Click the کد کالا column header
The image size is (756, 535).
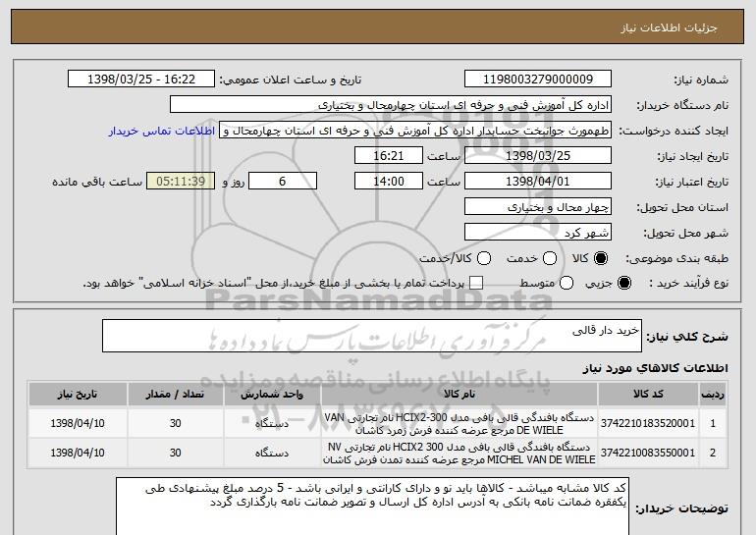648,395
